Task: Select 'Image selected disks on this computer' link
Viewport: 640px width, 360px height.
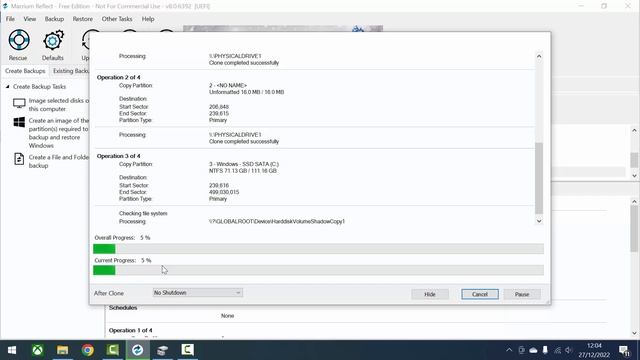Action: (58, 104)
